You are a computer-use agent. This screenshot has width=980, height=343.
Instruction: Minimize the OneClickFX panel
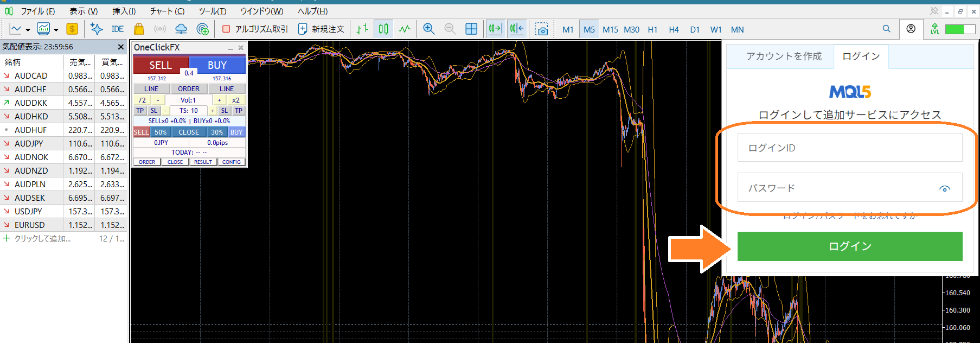[230, 48]
